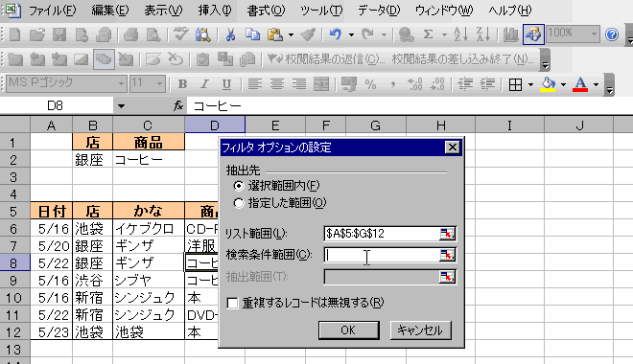Toggle Italic formatting
Image resolution: width=633 pixels, height=364 pixels.
pos(204,84)
